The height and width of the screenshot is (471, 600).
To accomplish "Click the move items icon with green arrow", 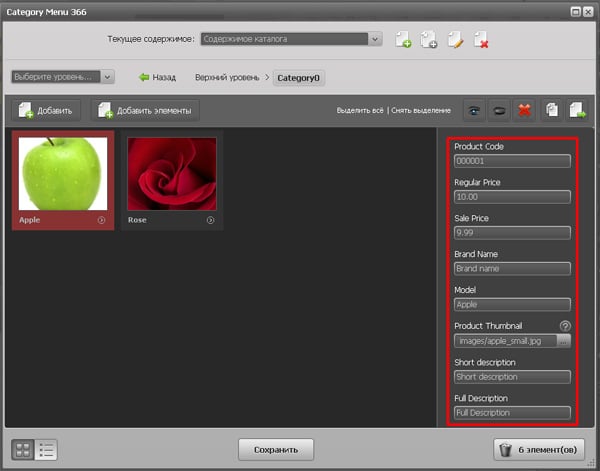I will [x=576, y=109].
